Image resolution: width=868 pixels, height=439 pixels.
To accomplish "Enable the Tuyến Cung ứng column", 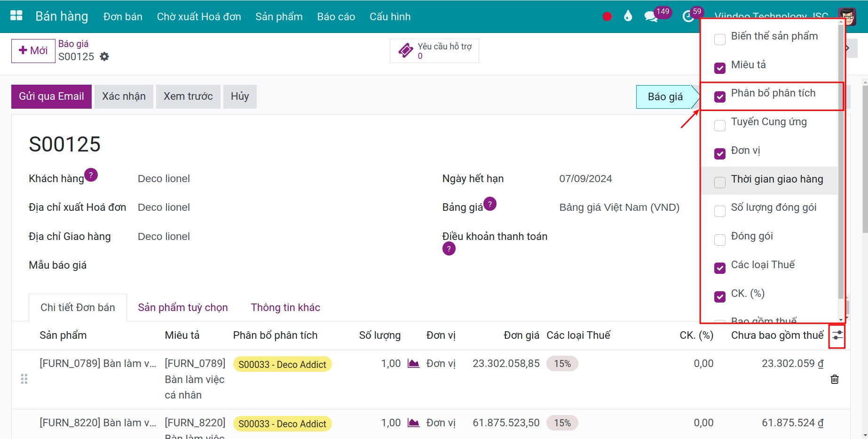I will tap(720, 125).
